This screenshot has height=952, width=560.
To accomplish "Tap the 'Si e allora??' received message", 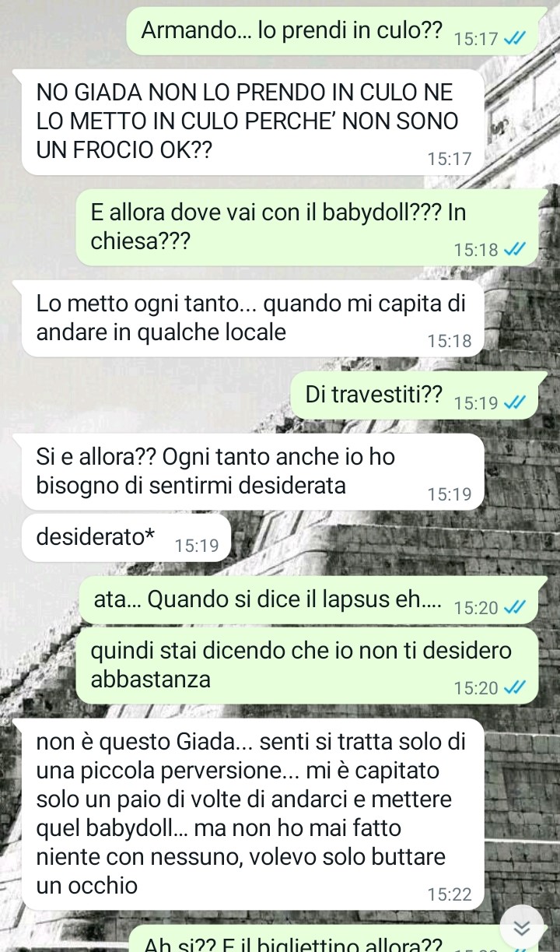I will (254, 472).
